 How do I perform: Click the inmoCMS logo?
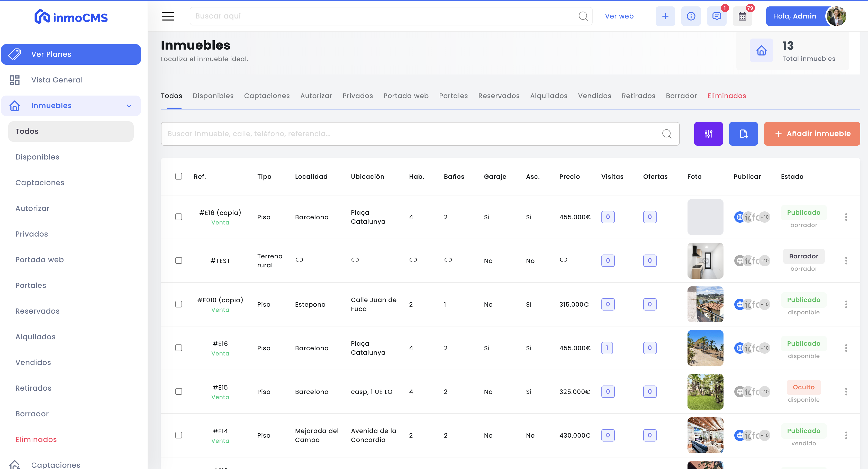click(71, 16)
